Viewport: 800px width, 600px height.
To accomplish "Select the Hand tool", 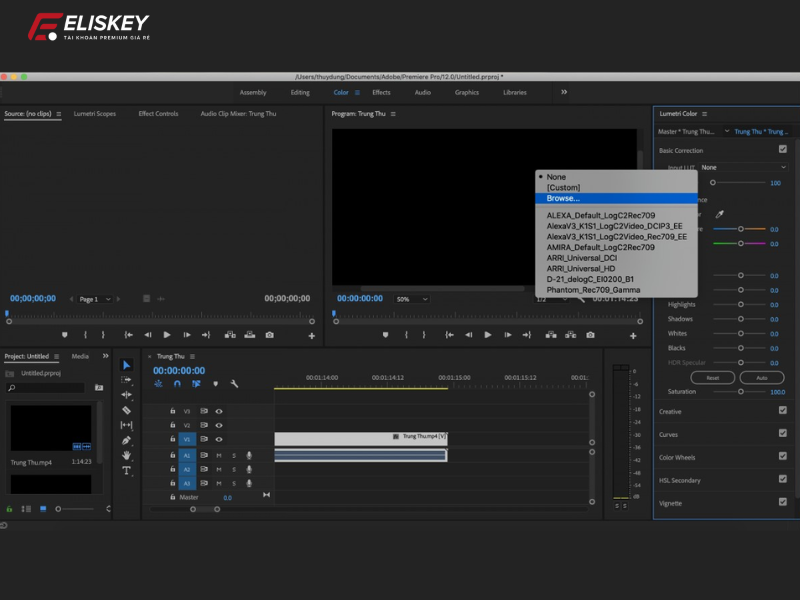I will tap(124, 455).
